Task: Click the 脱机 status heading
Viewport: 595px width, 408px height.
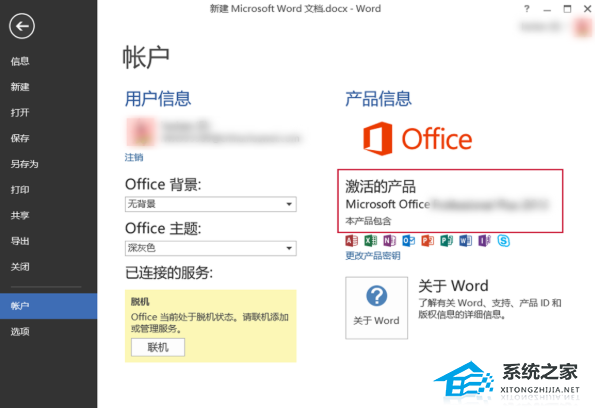Action: coord(140,302)
